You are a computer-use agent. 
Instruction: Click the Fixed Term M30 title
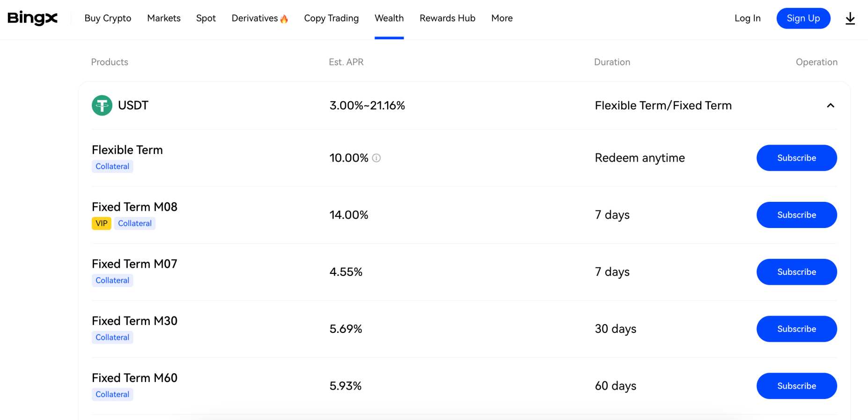[134, 321]
